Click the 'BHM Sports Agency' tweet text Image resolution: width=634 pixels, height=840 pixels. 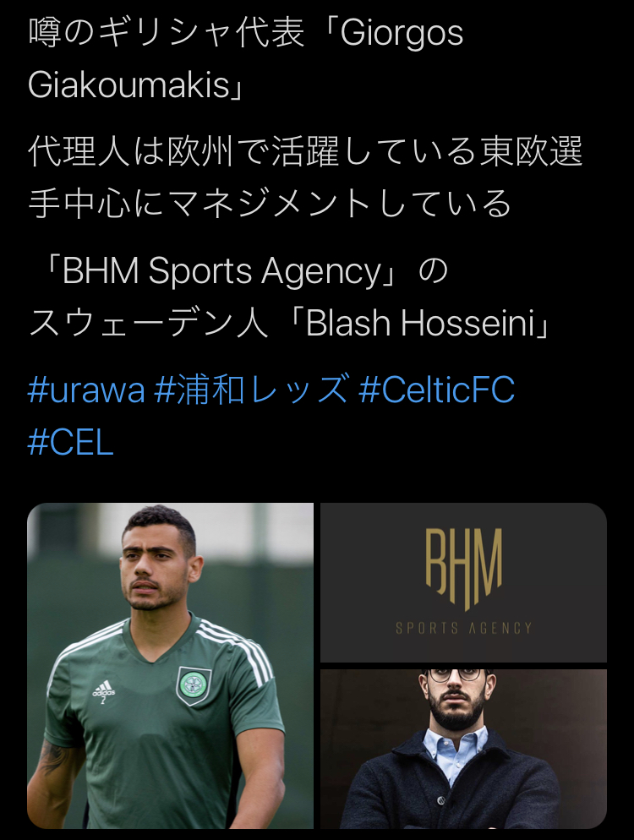tap(221, 271)
